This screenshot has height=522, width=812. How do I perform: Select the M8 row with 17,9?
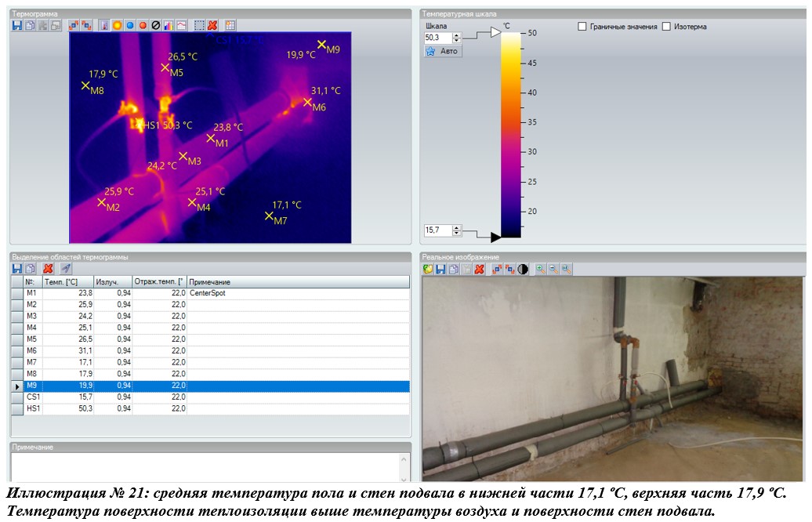click(x=210, y=374)
